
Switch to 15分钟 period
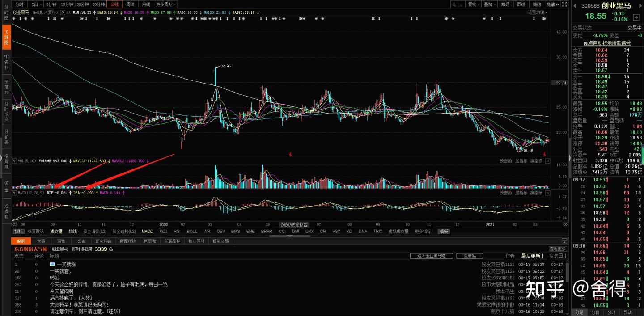[x=67, y=4]
